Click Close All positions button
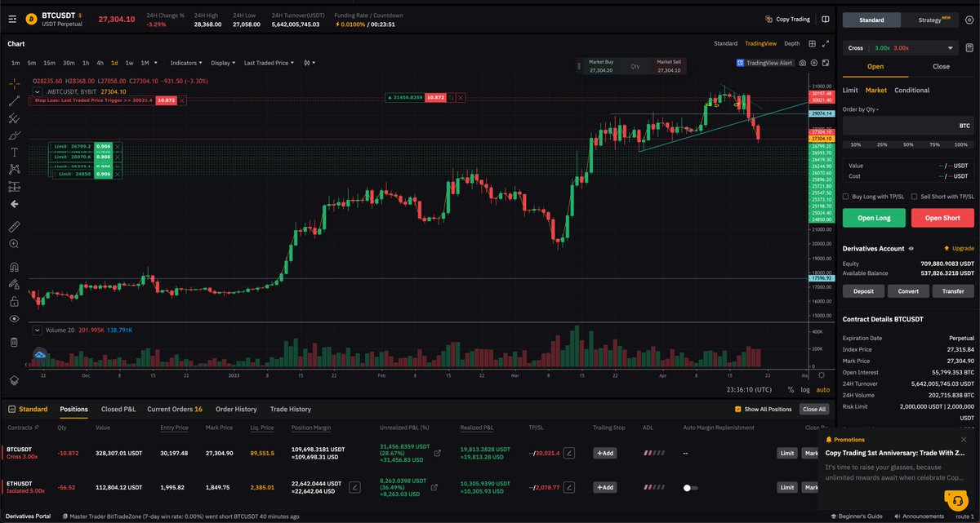This screenshot has width=980, height=523. click(814, 410)
